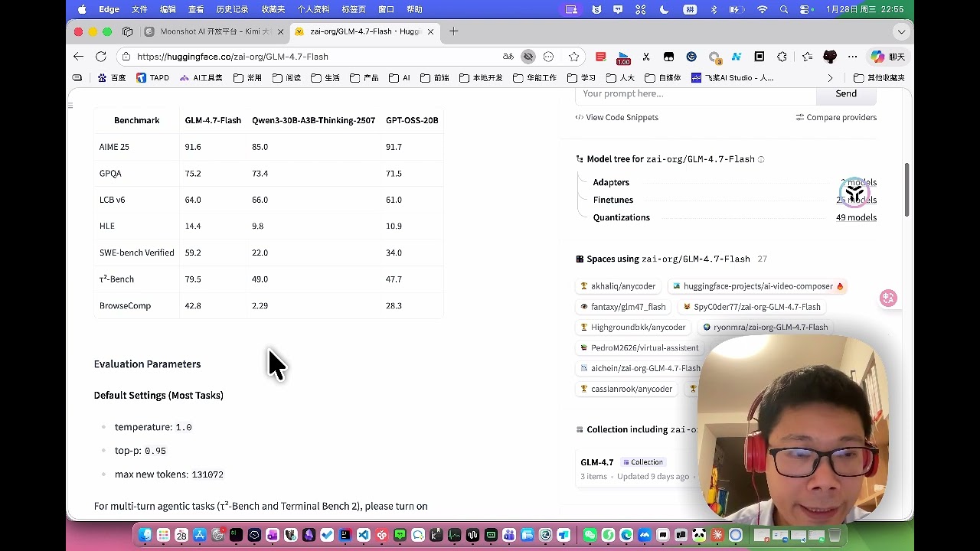Screen dimensions: 980x551
Task: View site information lock icon
Action: pyautogui.click(x=126, y=57)
